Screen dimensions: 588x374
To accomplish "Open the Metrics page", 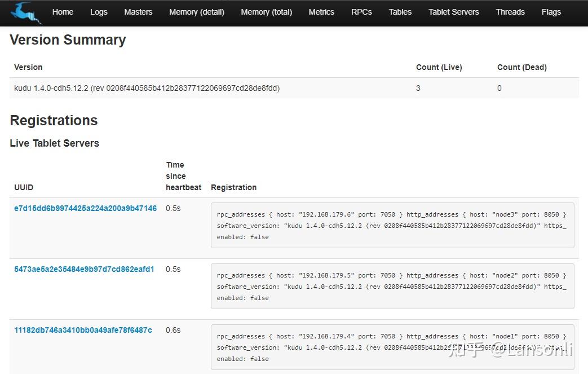I will (321, 12).
